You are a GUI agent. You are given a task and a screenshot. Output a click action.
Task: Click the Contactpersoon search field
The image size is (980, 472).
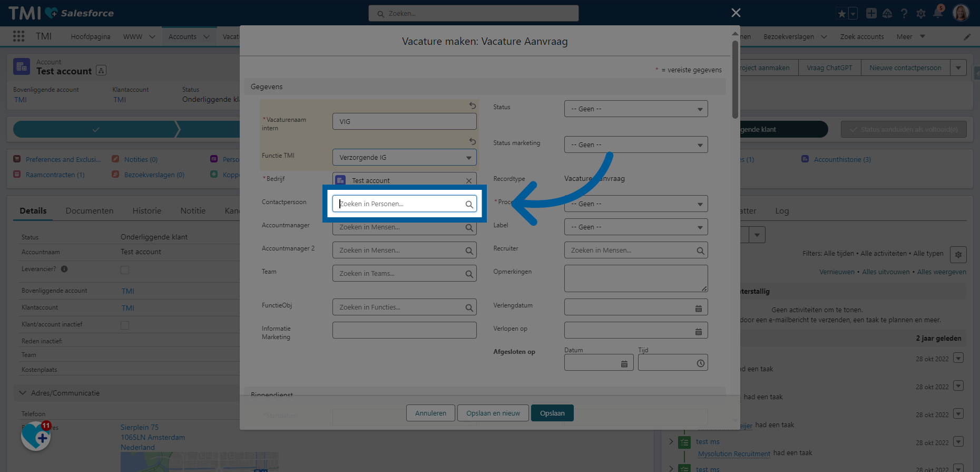(x=400, y=204)
